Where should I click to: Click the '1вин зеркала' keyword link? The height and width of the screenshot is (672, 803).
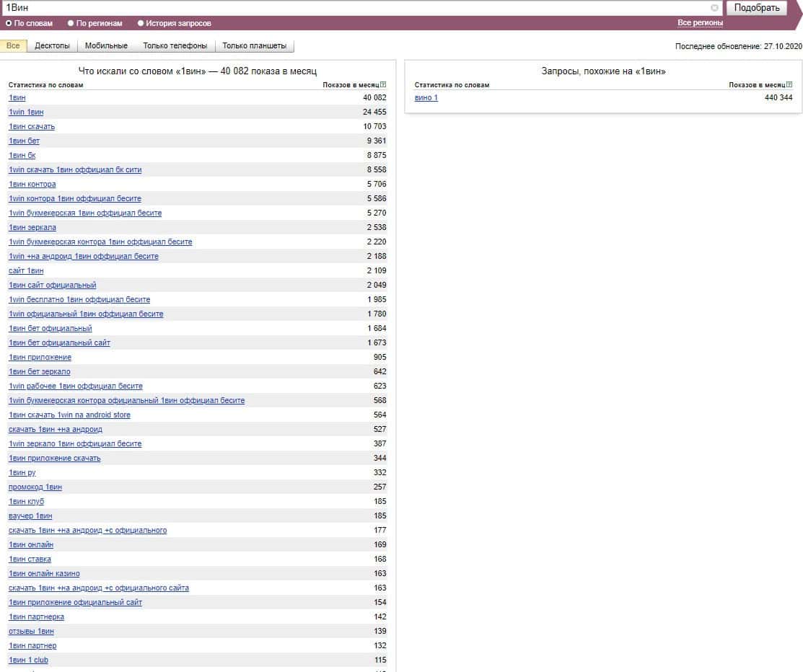[32, 228]
